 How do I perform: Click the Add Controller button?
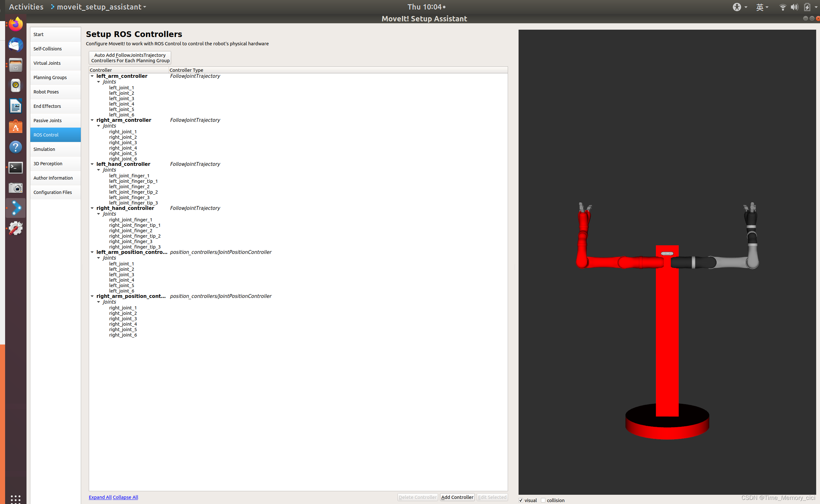pyautogui.click(x=457, y=497)
